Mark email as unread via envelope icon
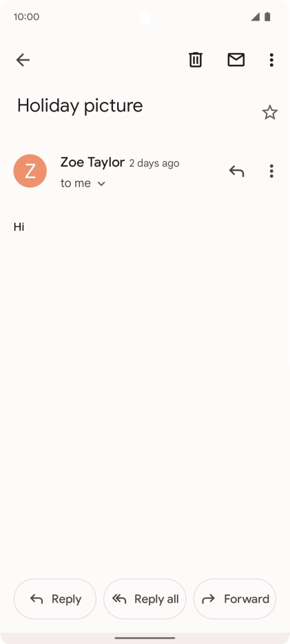 tap(236, 60)
